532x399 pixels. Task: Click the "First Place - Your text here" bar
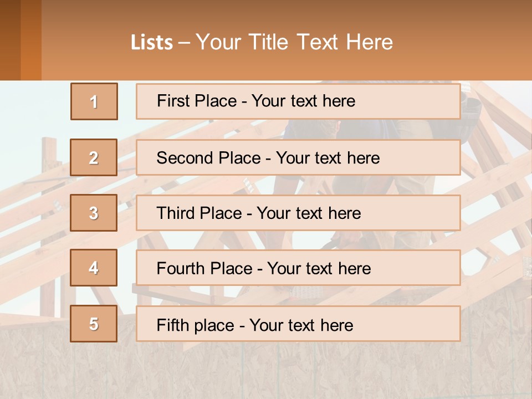pyautogui.click(x=298, y=101)
